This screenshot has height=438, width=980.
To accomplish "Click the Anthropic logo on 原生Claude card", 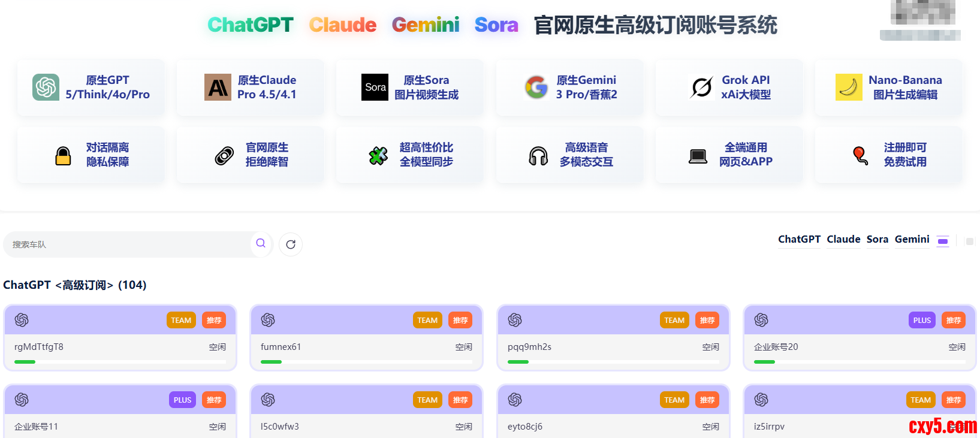I will coord(218,87).
